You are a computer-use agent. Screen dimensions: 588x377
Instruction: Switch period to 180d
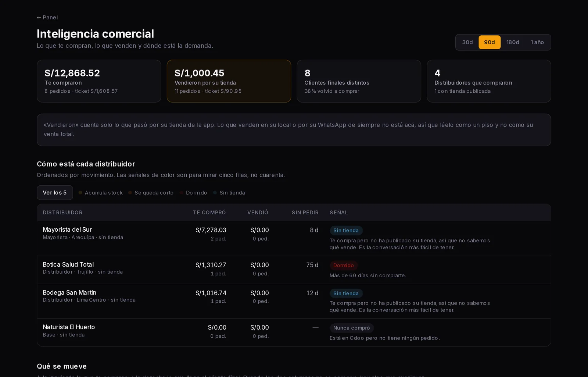point(513,42)
